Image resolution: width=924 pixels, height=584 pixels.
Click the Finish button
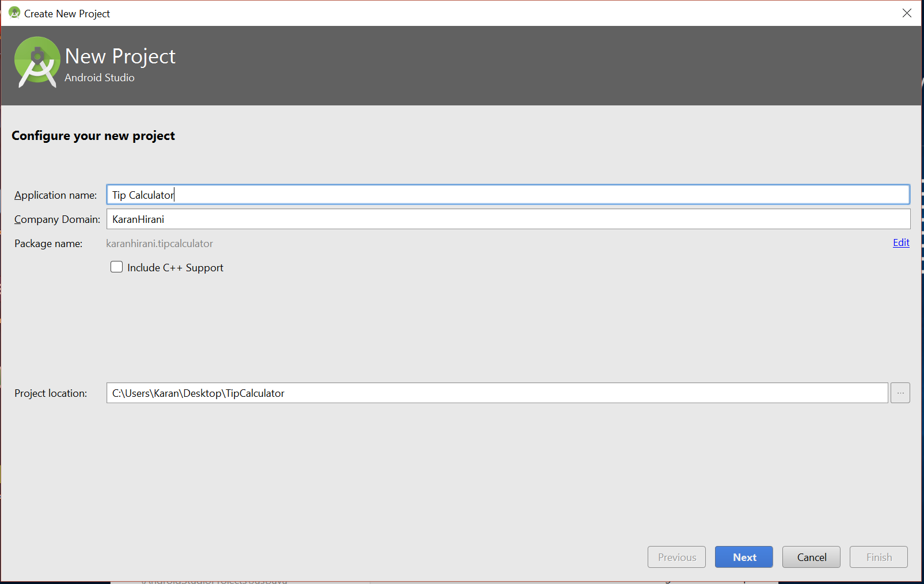pyautogui.click(x=879, y=557)
